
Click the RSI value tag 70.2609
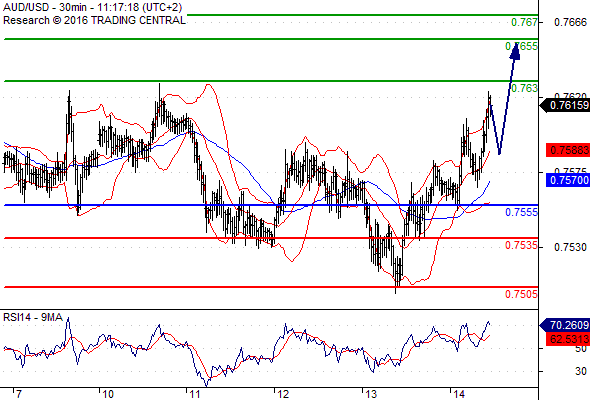tap(565, 325)
